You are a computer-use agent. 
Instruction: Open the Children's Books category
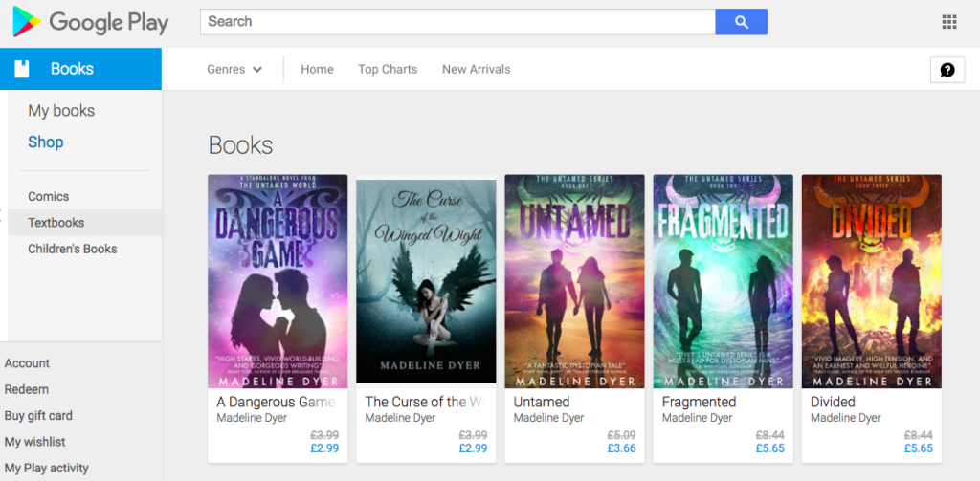pos(73,249)
